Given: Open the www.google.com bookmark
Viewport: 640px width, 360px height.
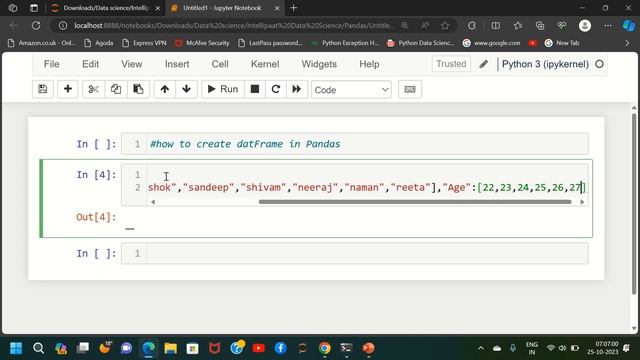Looking at the screenshot, I should tap(492, 43).
